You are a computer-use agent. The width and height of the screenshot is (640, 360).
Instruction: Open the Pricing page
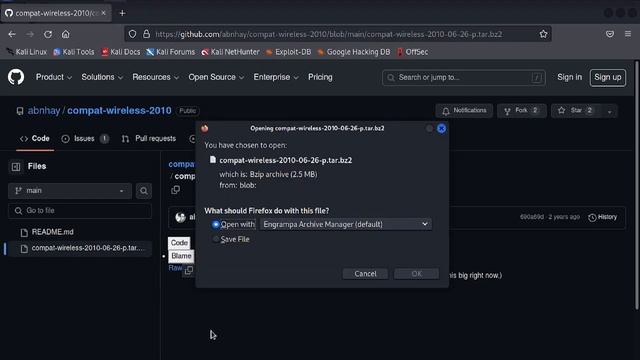click(x=320, y=77)
